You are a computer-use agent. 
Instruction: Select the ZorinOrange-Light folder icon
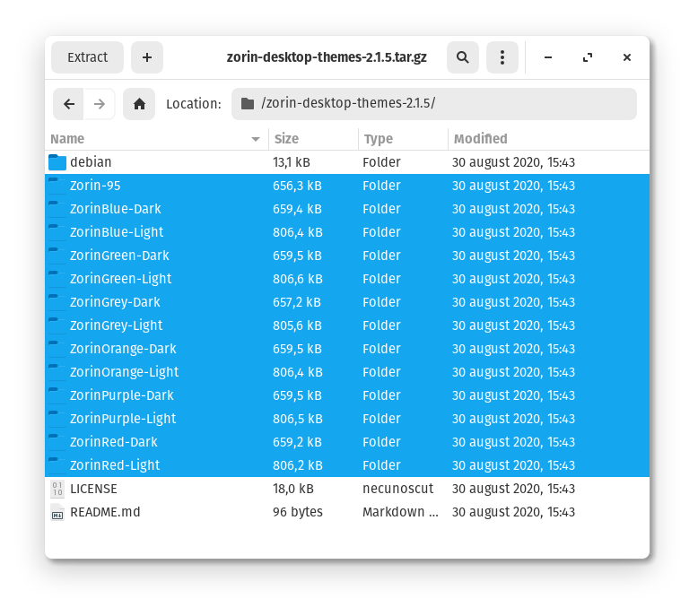pyautogui.click(x=57, y=372)
